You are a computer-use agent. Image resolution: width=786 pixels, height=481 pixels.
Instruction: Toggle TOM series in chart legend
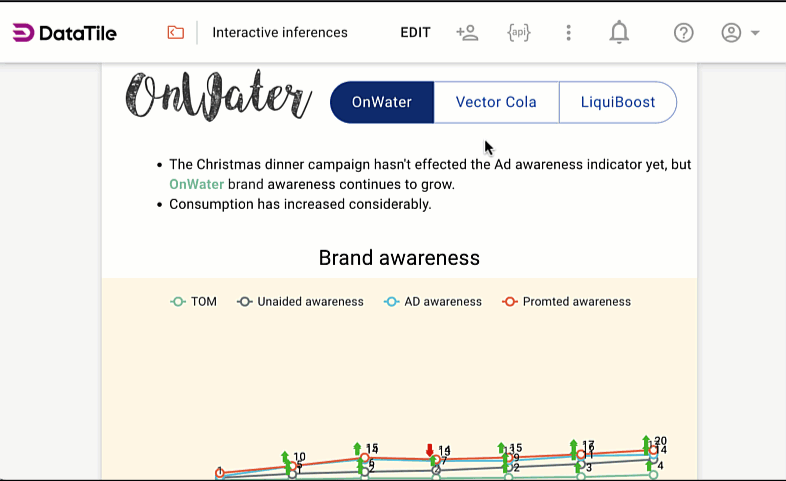point(194,302)
